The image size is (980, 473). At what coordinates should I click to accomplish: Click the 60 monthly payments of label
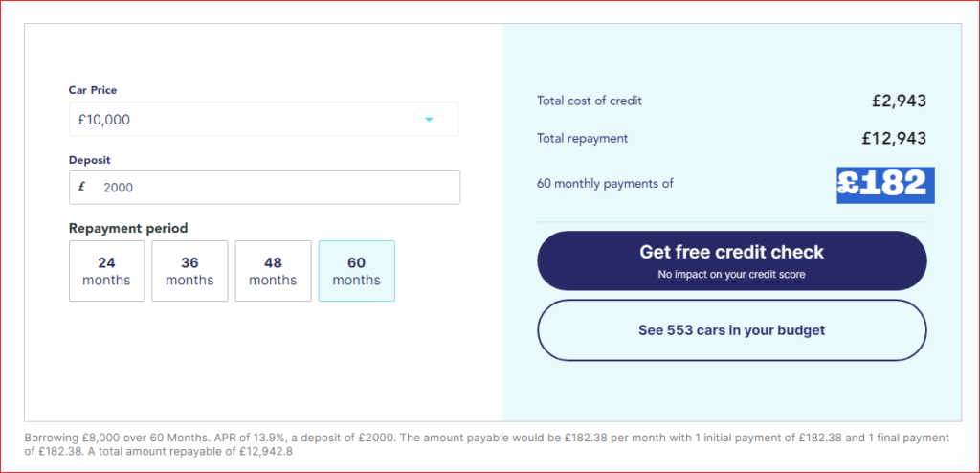click(x=605, y=184)
